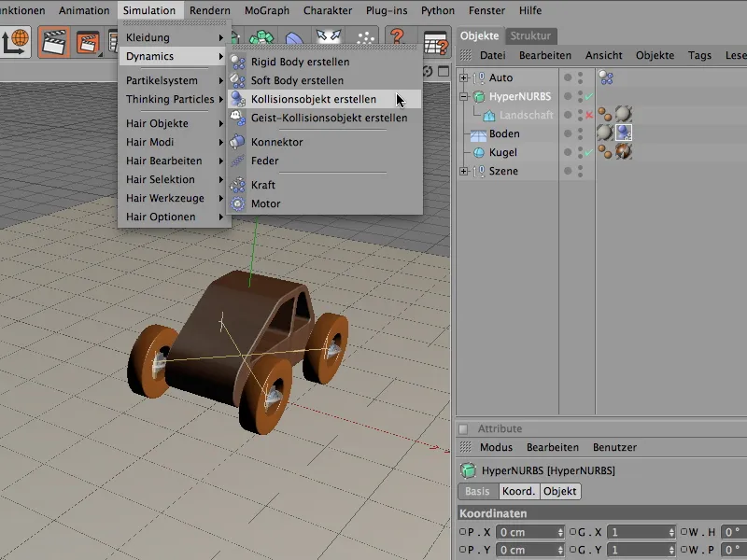
Task: Expand the Auto null object
Action: 465,78
